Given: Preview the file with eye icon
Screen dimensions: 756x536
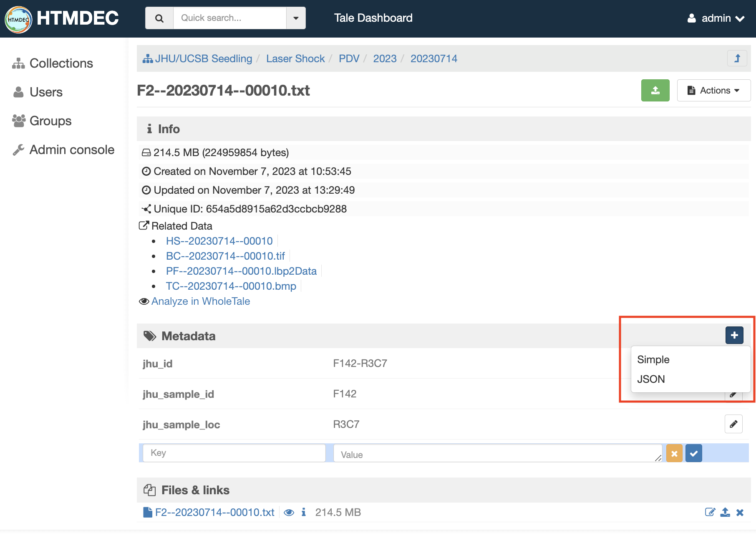Looking at the screenshot, I should click(x=289, y=512).
